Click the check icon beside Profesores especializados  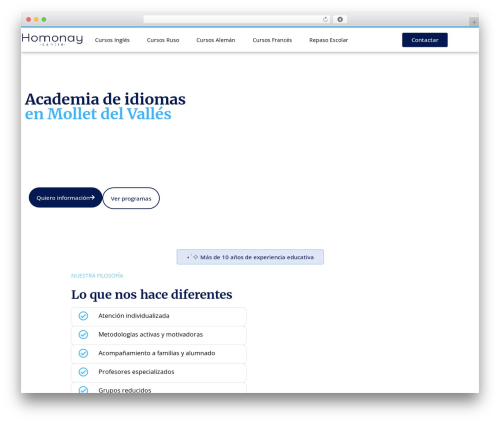tap(83, 372)
